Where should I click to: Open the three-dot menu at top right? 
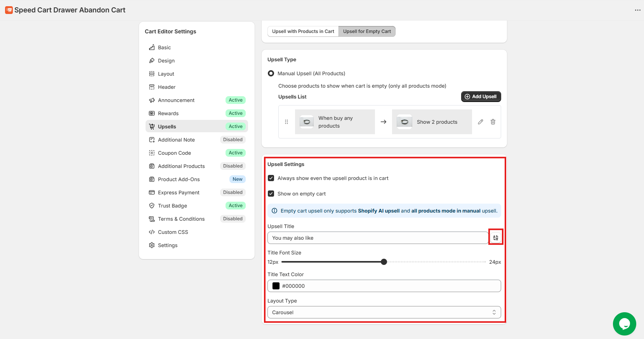point(637,10)
